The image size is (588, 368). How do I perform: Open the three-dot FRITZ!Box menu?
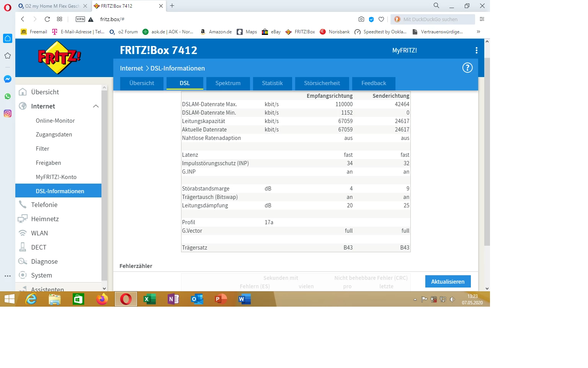(x=476, y=50)
